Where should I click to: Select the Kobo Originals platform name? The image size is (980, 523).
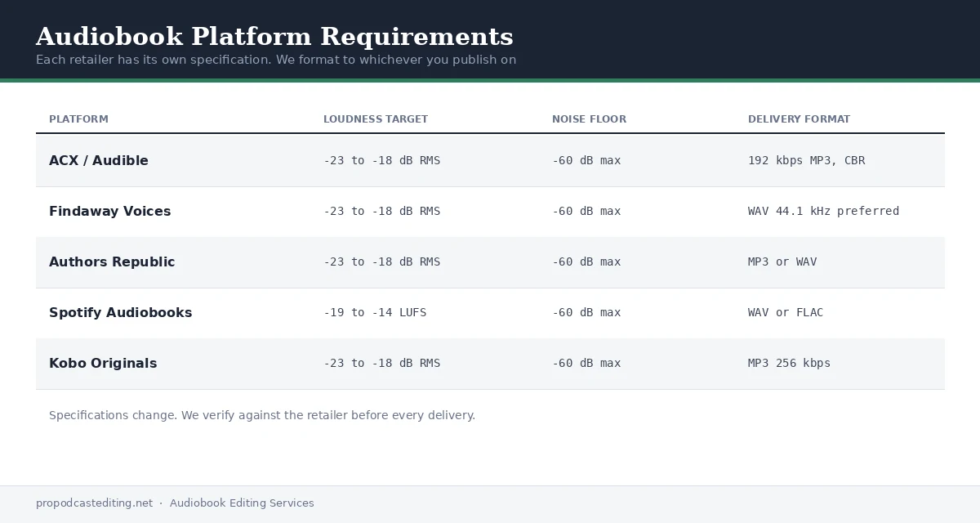pyautogui.click(x=103, y=364)
